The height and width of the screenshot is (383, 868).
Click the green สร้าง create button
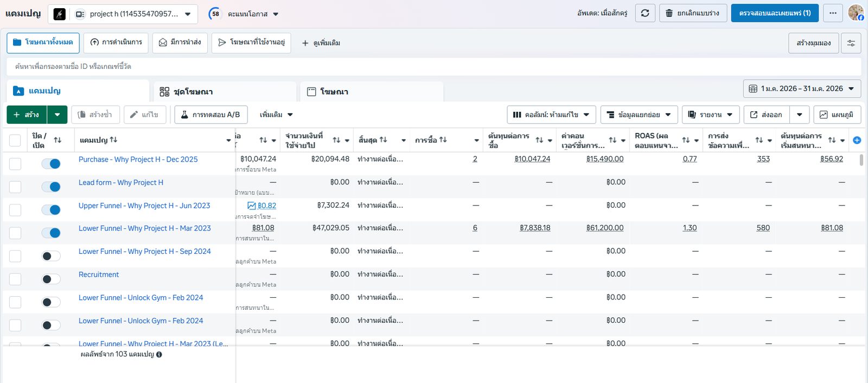click(27, 114)
